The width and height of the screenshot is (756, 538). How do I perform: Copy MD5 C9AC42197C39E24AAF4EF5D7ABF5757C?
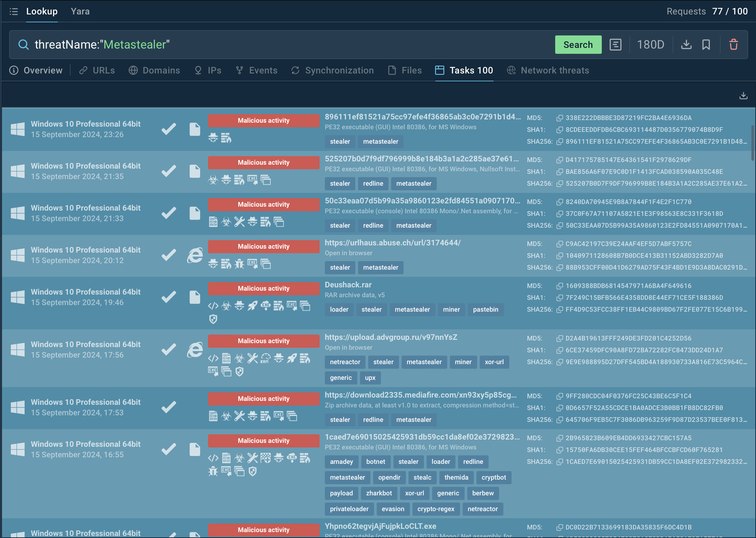click(x=559, y=244)
